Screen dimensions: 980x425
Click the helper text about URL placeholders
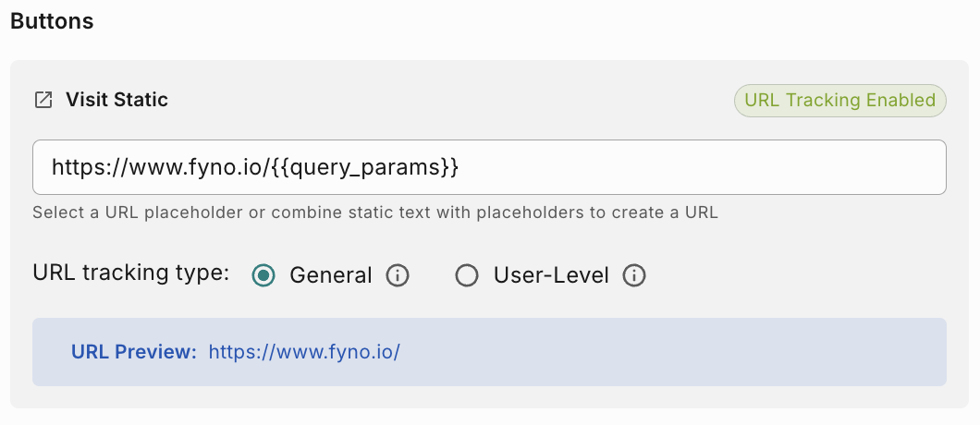(x=374, y=212)
